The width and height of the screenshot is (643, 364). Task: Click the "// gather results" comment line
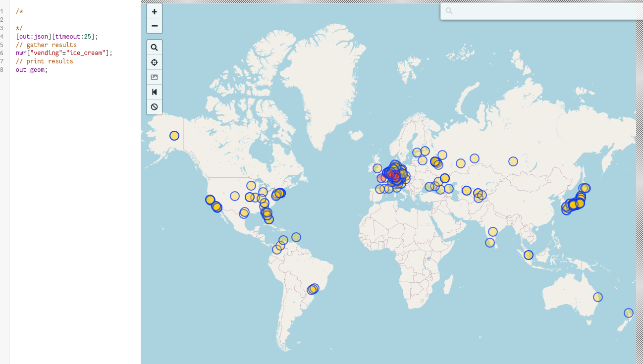click(x=46, y=45)
